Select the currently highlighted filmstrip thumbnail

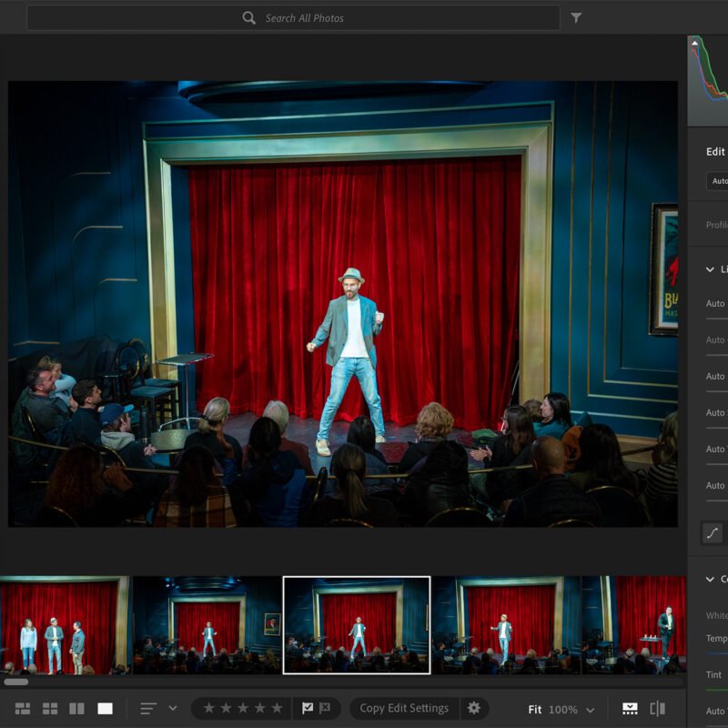(357, 625)
